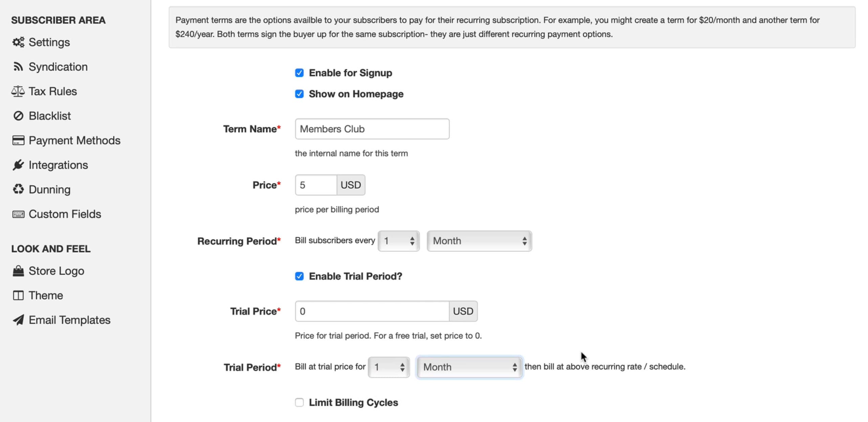Screen dimensions: 868x422
Task: Click the Dunning recycle icon
Action: [x=18, y=189]
